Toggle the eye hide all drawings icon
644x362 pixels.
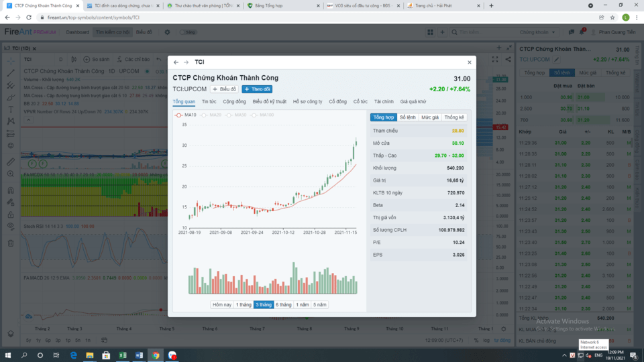(x=11, y=227)
